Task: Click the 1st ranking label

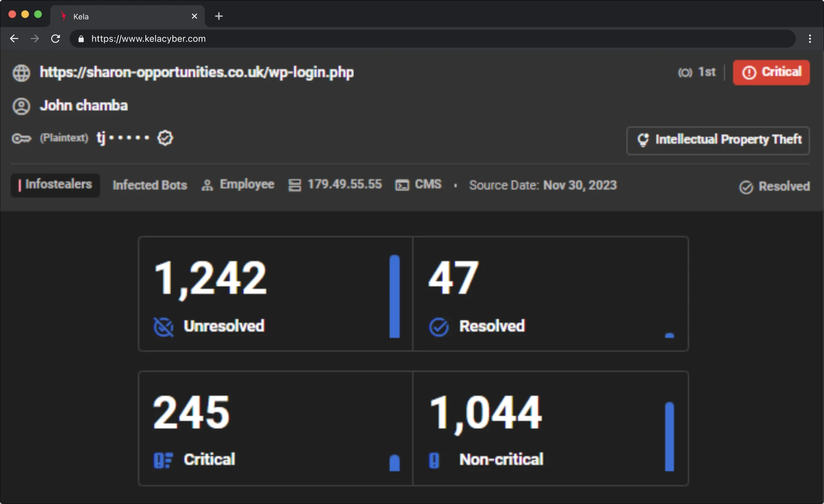Action: point(707,72)
